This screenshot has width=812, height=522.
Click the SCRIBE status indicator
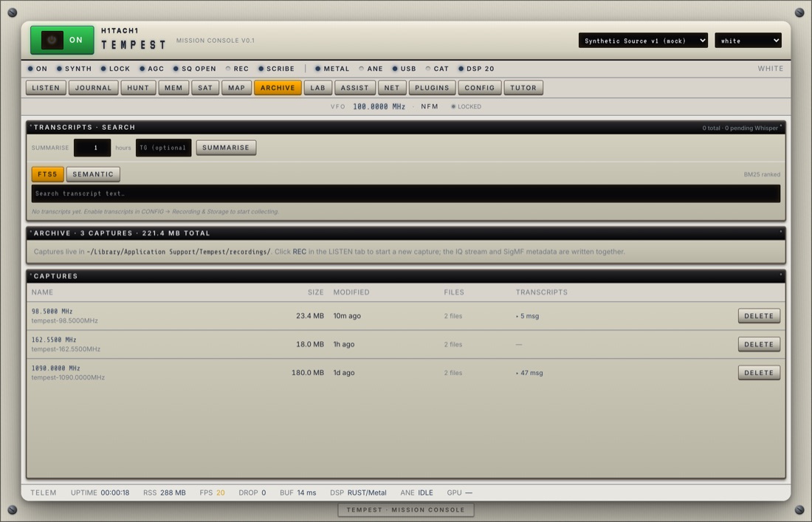[x=277, y=69]
